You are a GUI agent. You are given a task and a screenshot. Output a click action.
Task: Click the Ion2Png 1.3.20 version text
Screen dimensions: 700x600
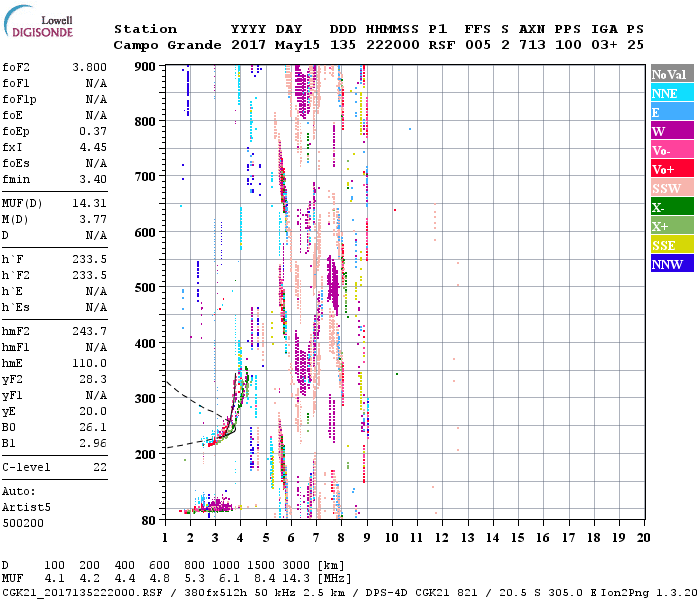(x=650, y=593)
